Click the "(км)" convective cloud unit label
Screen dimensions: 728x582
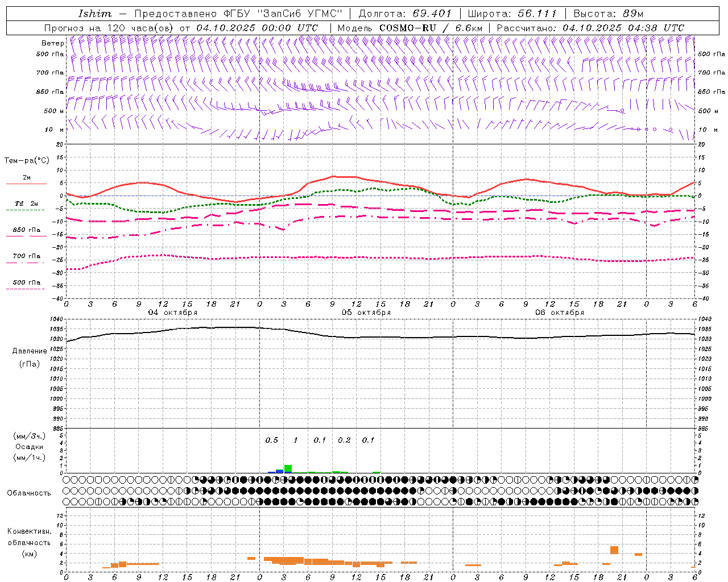[x=30, y=554]
